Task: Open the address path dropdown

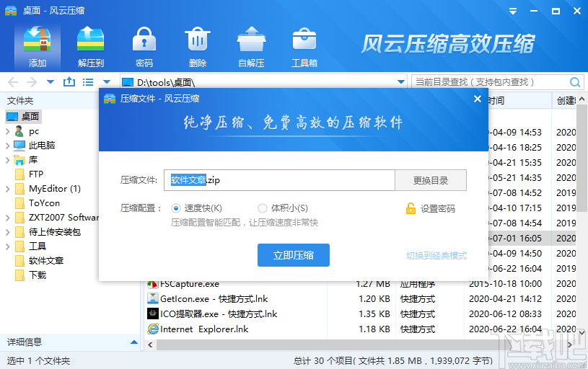Action: coord(401,81)
